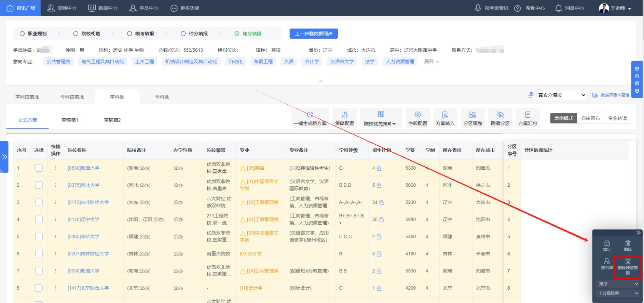Expand the 院校优先策略 dropdown
Image resolution: width=644 pixels, height=303 pixels.
coord(381,123)
